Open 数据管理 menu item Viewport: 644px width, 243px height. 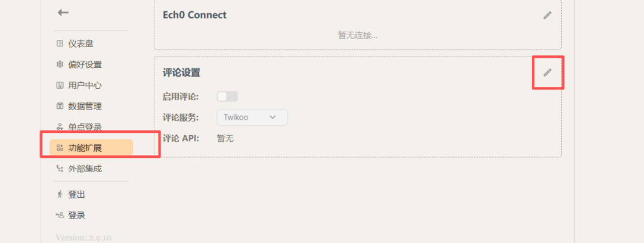pos(85,106)
